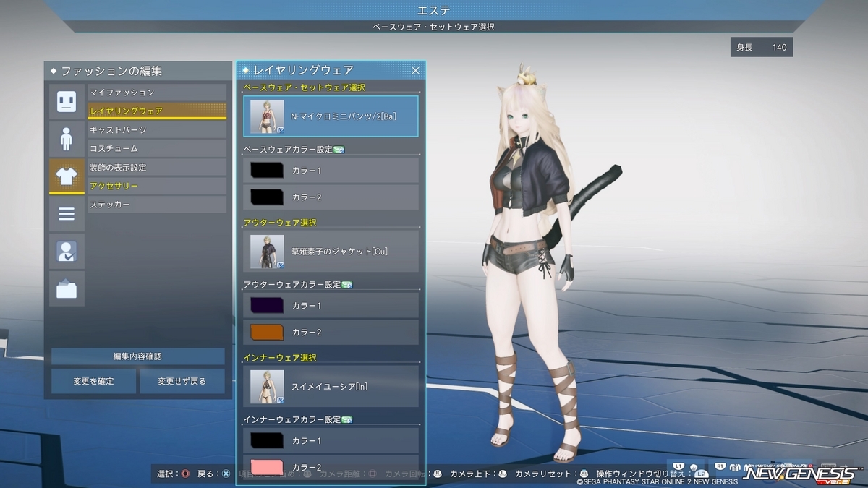Click the カメラリセット button icon
Image resolution: width=868 pixels, height=488 pixels.
[x=584, y=474]
